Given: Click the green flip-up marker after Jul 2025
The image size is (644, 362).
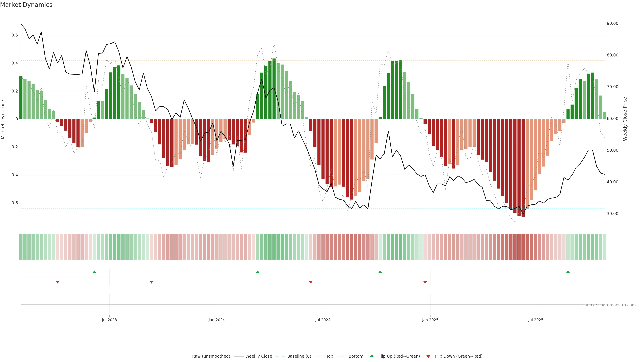Looking at the screenshot, I should (x=568, y=272).
